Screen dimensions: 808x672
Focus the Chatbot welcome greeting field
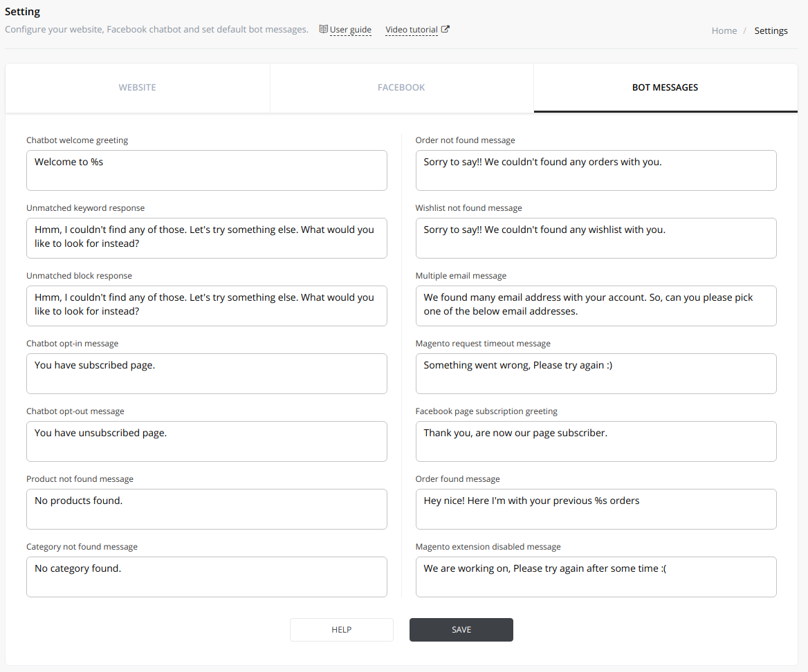coord(207,171)
